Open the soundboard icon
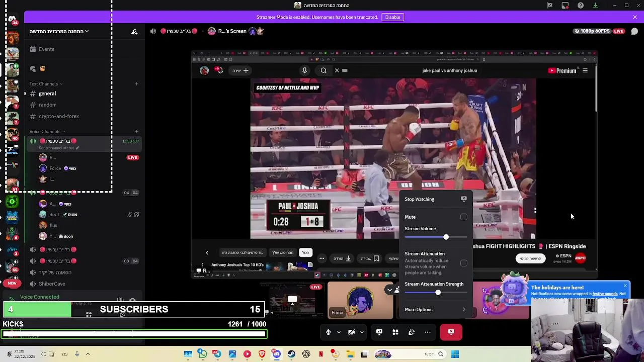 point(412,332)
